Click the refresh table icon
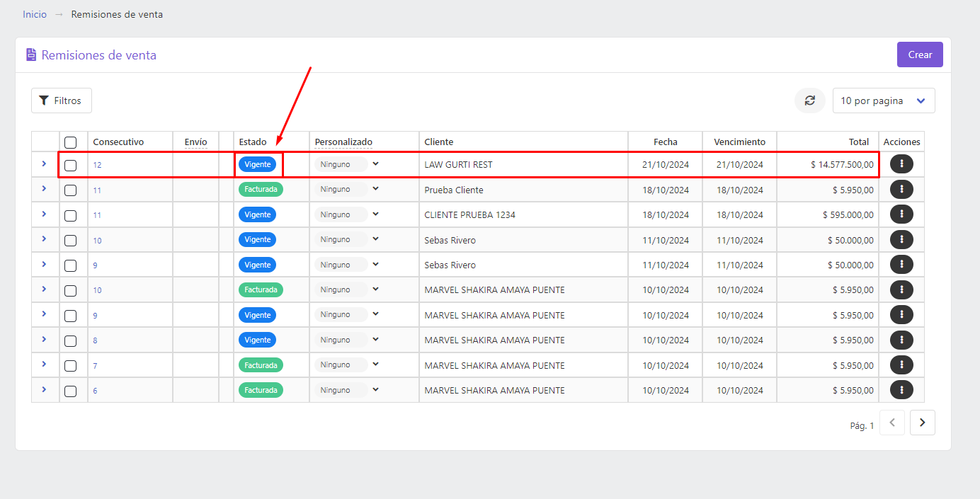This screenshot has width=980, height=499. [x=810, y=101]
